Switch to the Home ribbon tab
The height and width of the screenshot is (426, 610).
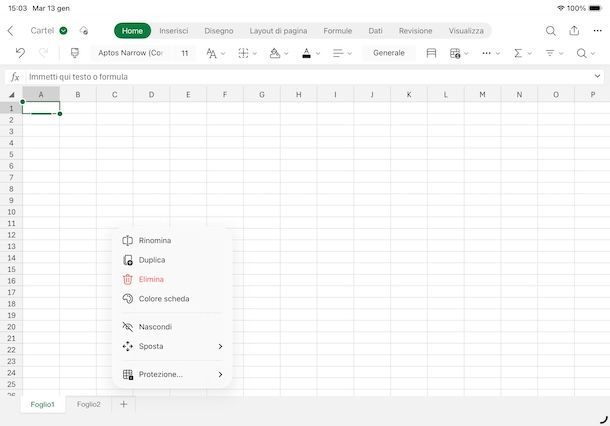[x=132, y=31]
